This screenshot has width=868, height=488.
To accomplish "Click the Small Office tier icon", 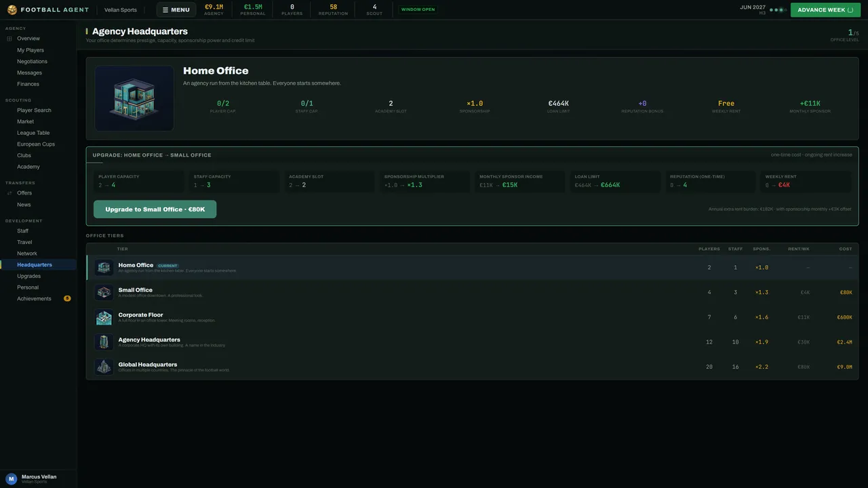I will pos(104,292).
